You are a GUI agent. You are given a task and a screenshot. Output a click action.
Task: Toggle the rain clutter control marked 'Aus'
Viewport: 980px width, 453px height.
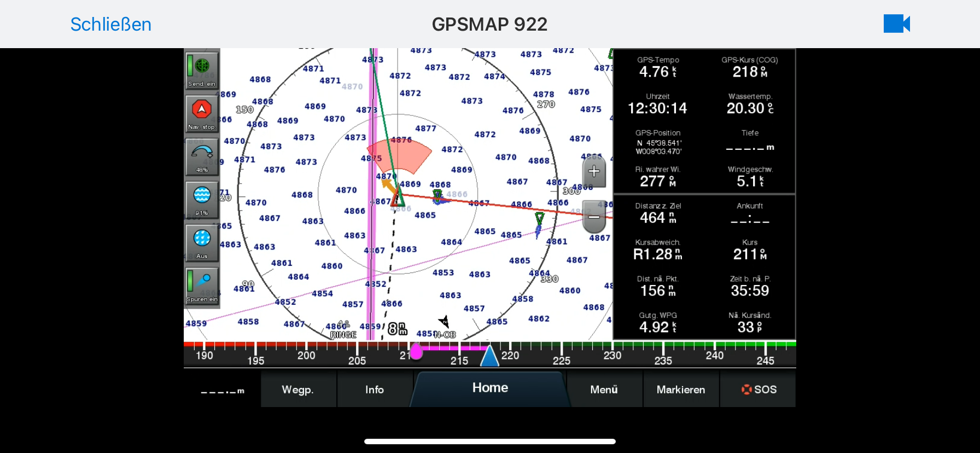click(202, 243)
